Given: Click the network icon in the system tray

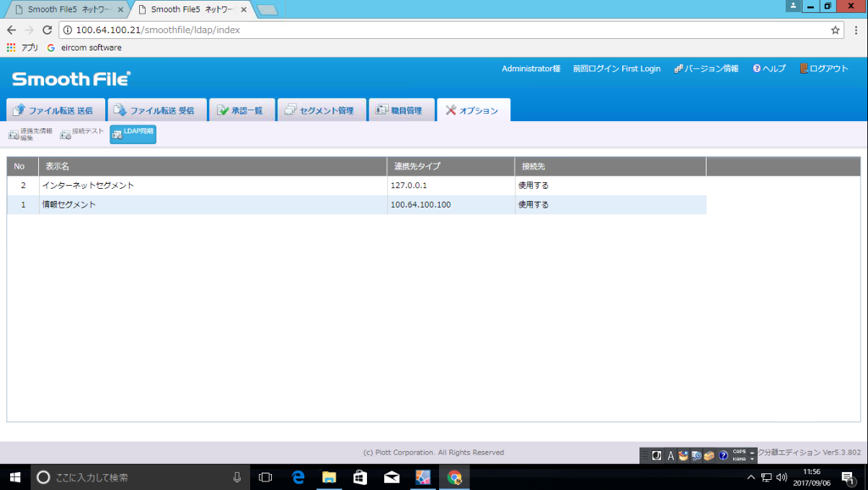Looking at the screenshot, I should tap(766, 477).
